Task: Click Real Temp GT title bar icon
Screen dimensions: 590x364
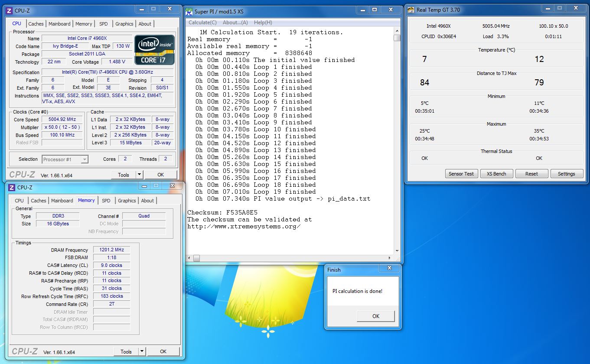Action: click(411, 10)
